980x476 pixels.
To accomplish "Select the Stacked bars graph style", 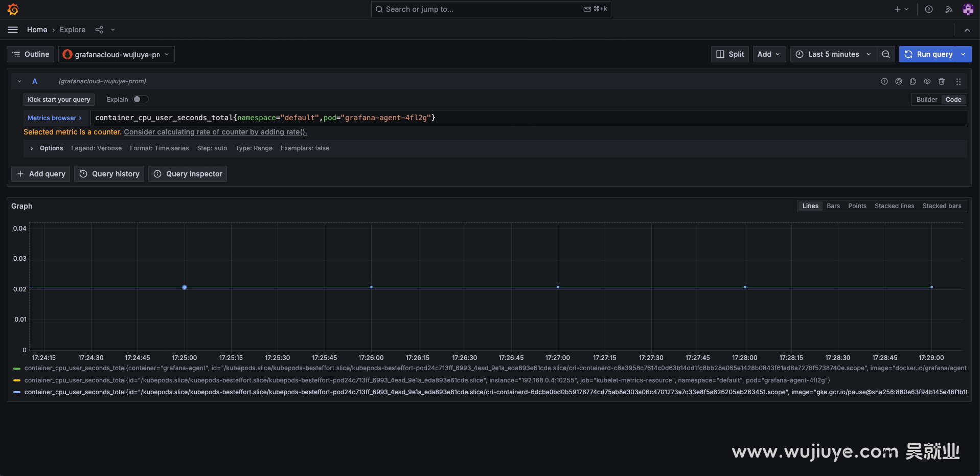I will (942, 206).
